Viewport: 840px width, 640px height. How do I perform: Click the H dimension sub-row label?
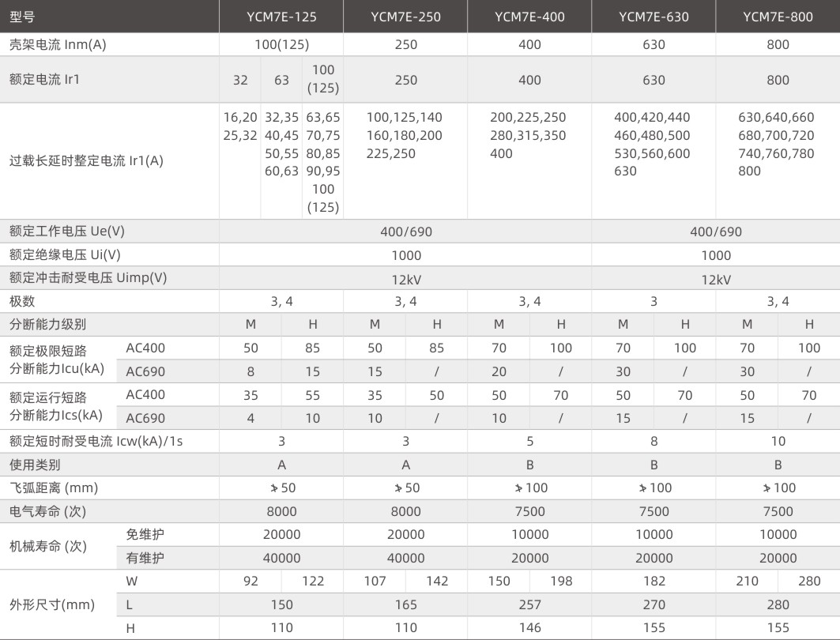click(130, 628)
